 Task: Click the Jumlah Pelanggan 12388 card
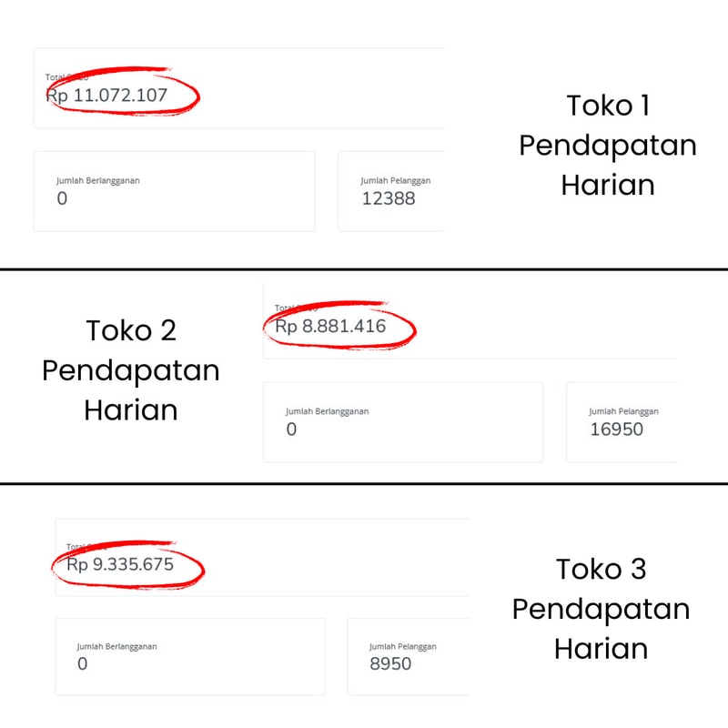tap(391, 191)
